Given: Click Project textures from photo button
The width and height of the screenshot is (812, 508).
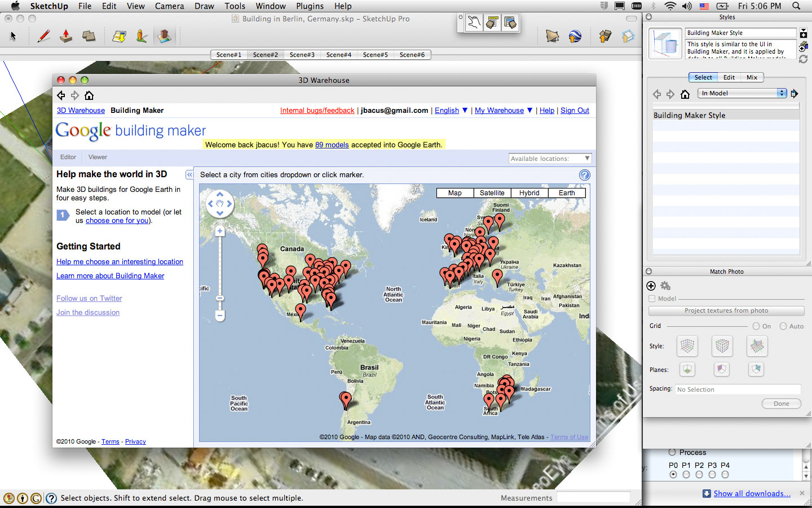Looking at the screenshot, I should (x=726, y=310).
